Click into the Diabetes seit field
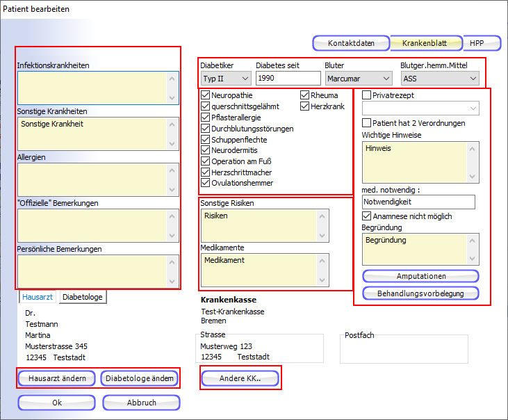This screenshot has width=508, height=420. (288, 79)
